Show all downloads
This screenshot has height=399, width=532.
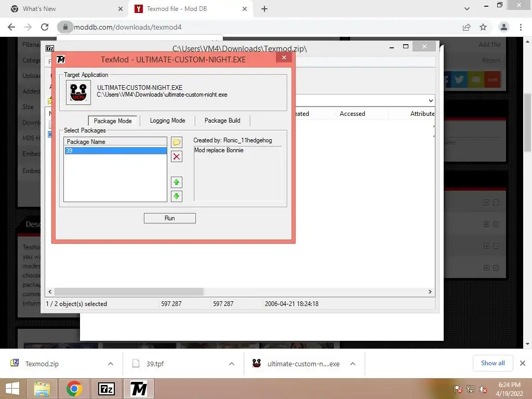tap(493, 363)
